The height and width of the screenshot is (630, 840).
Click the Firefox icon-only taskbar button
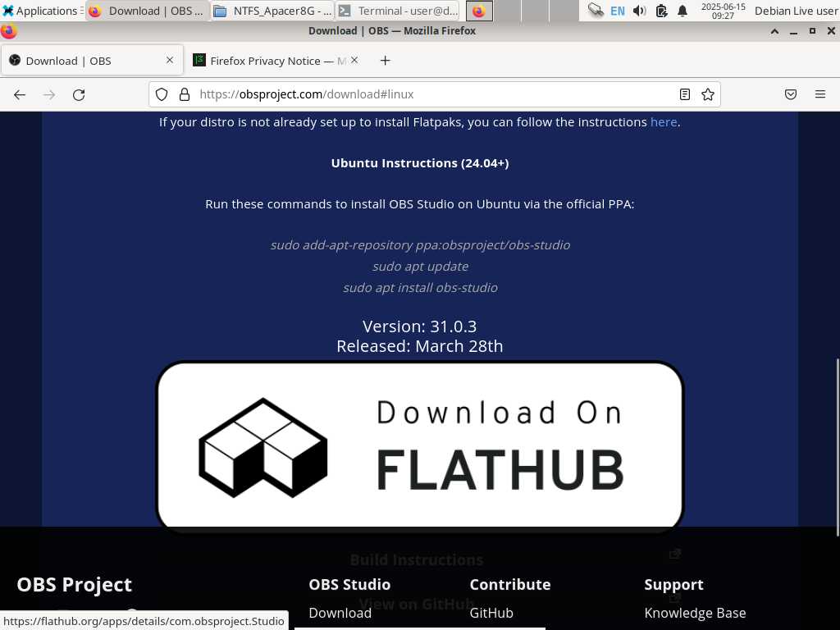tap(479, 11)
